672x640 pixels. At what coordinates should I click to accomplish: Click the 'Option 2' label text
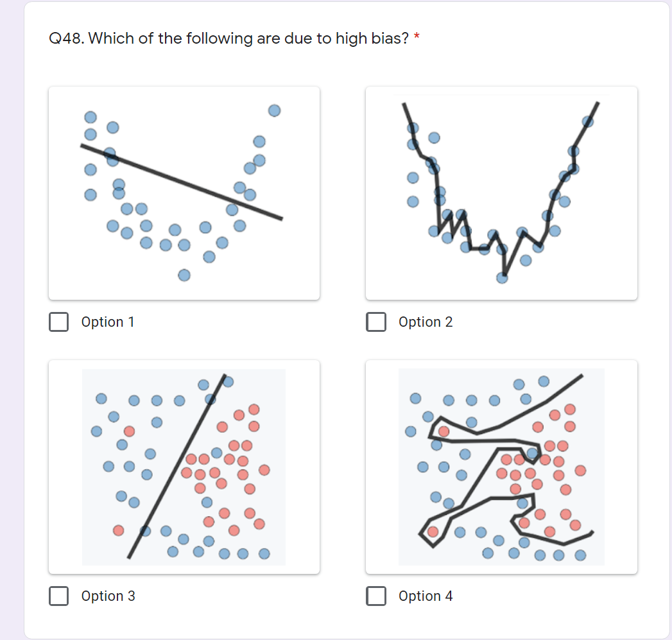[x=426, y=322]
